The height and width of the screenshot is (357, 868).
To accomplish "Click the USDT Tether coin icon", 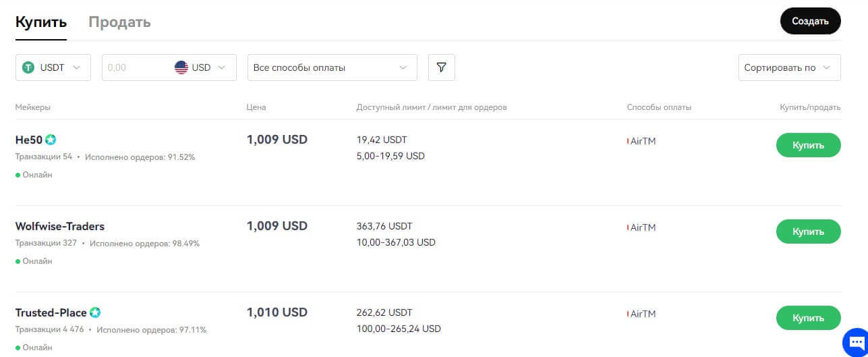I will tap(28, 67).
